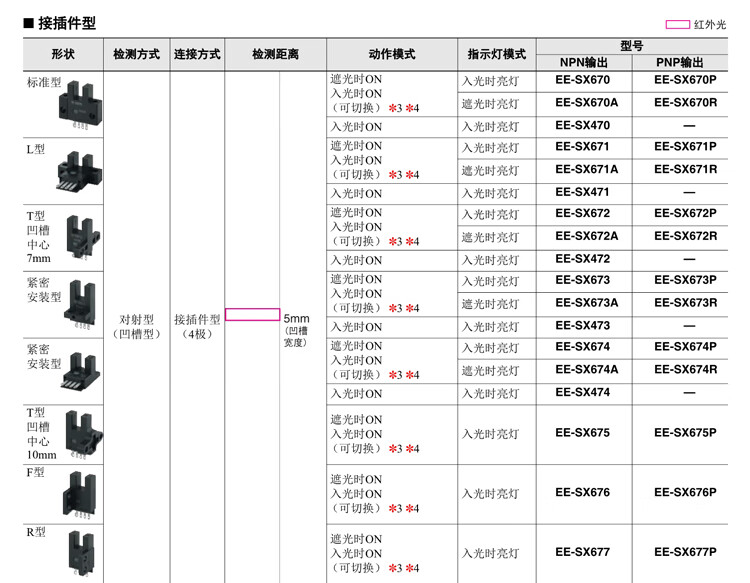
Task: Click the 动作模式 column header
Action: click(392, 54)
